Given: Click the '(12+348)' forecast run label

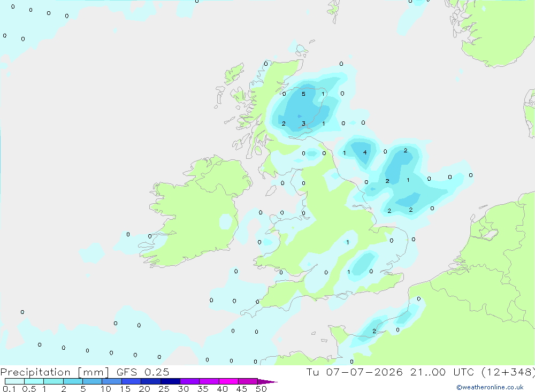Looking at the screenshot, I should (x=508, y=372).
